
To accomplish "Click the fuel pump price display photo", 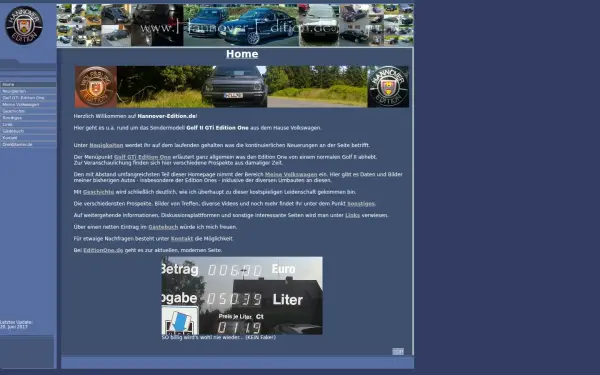I will pyautogui.click(x=242, y=296).
